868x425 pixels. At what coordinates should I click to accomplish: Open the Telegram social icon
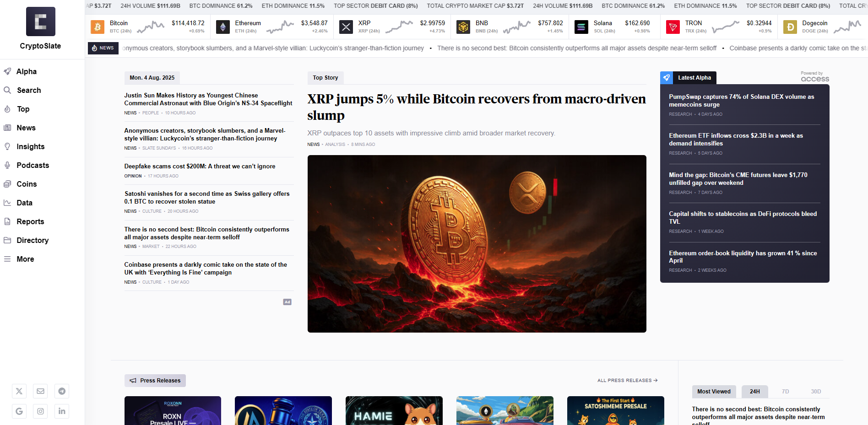click(62, 391)
